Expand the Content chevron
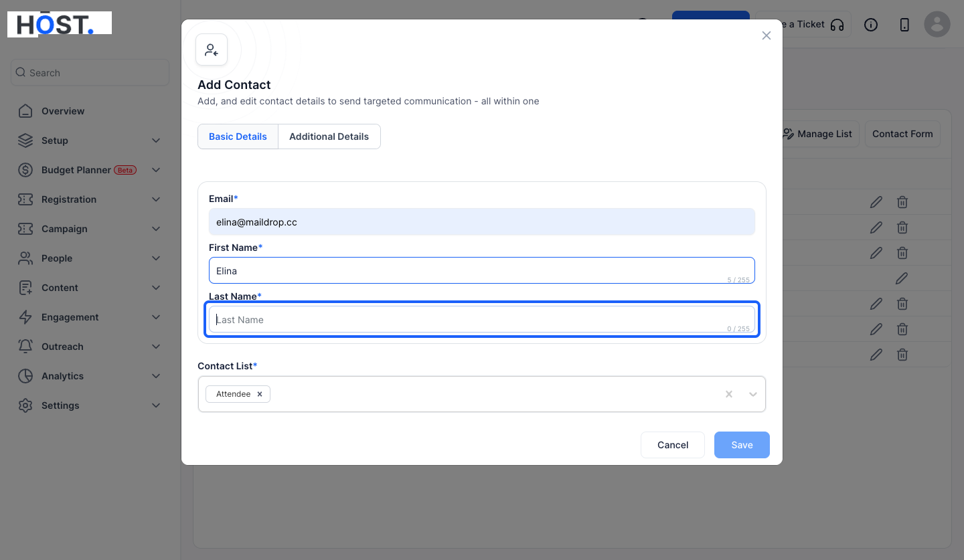Image resolution: width=964 pixels, height=560 pixels. click(x=156, y=288)
